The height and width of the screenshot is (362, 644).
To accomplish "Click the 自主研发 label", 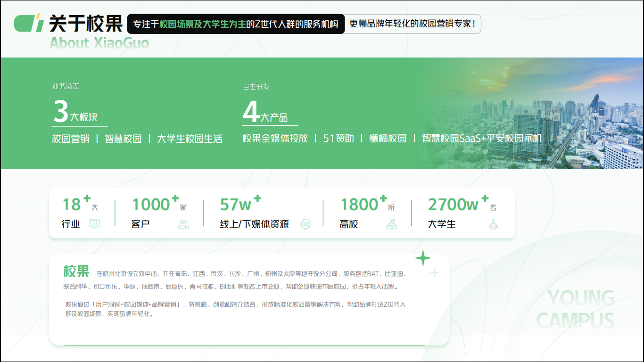I will 256,86.
